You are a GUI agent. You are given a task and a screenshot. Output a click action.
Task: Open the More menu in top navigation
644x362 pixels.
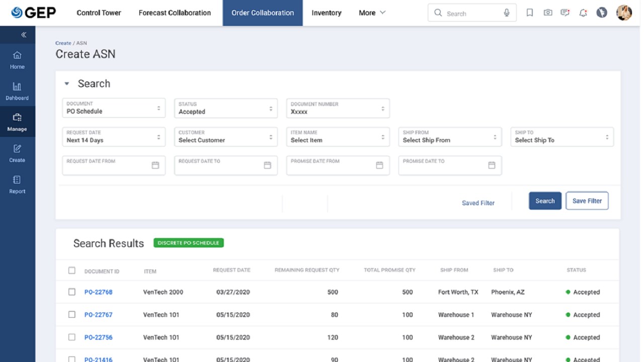[x=372, y=13]
